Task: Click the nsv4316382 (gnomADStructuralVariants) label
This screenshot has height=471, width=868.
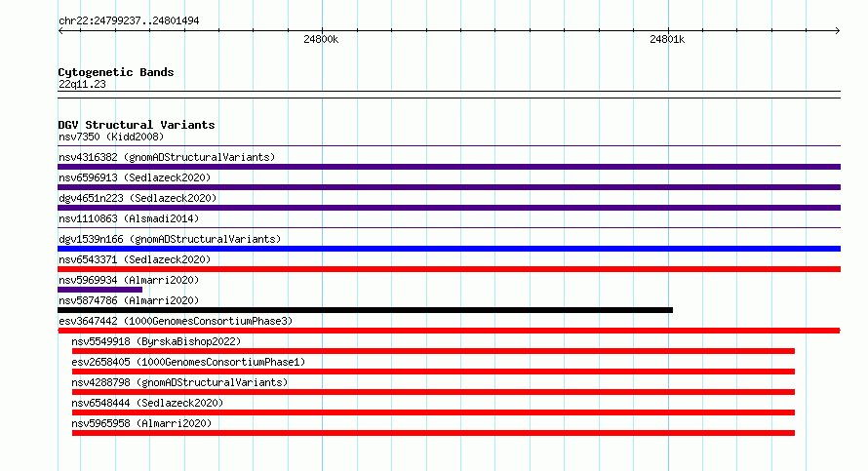Action: point(167,157)
